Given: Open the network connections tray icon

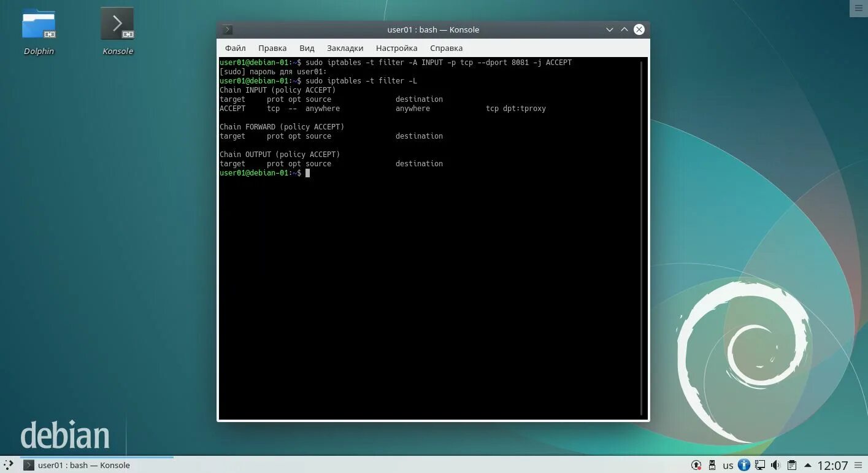Looking at the screenshot, I should (760, 465).
